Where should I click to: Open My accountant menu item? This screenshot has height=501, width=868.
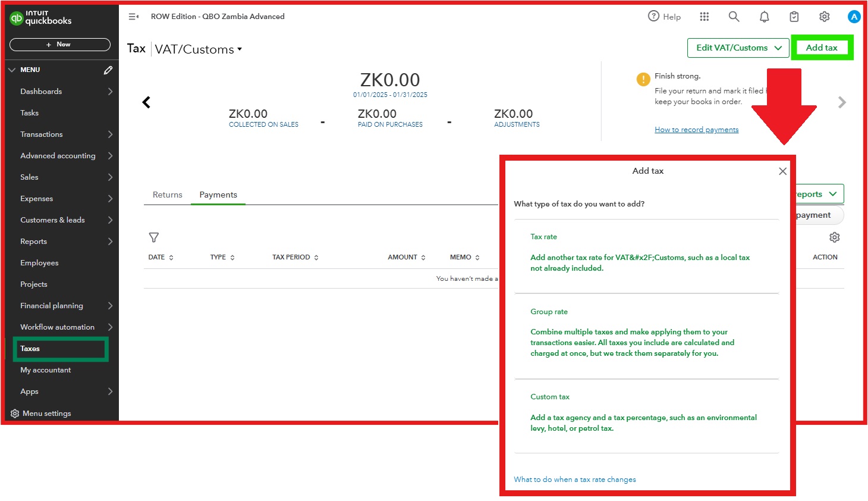coord(46,370)
